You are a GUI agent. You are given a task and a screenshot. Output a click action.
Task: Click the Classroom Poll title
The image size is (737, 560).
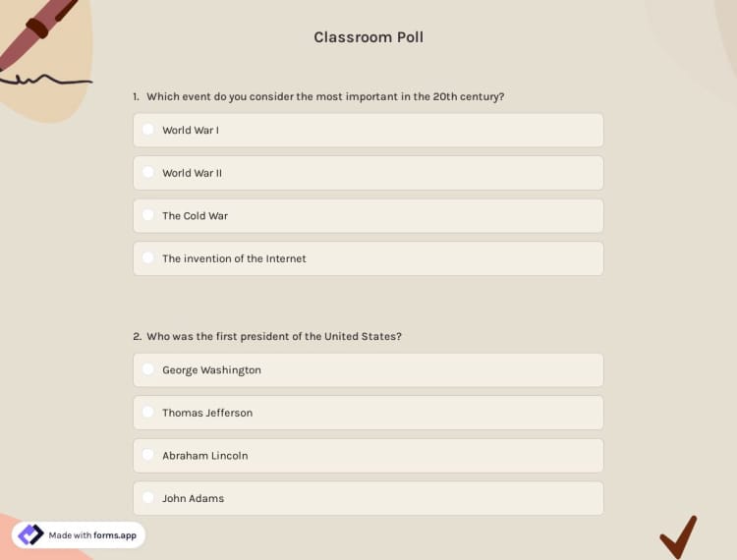click(368, 37)
